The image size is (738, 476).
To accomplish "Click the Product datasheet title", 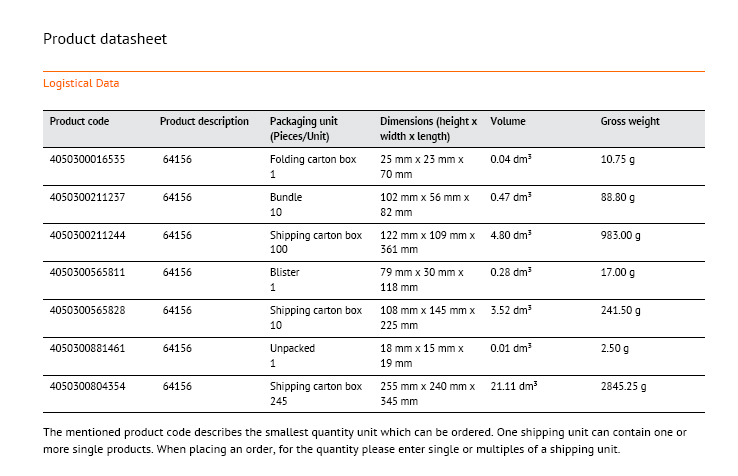I will coord(104,39).
